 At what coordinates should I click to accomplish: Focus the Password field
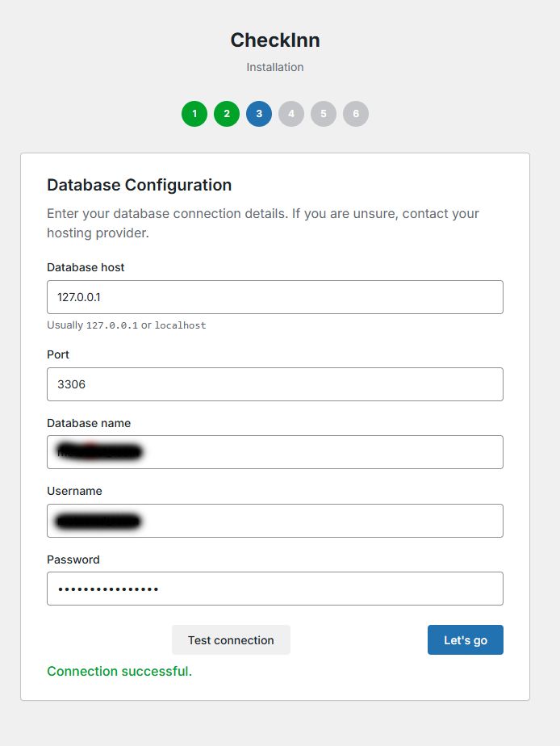pos(275,589)
